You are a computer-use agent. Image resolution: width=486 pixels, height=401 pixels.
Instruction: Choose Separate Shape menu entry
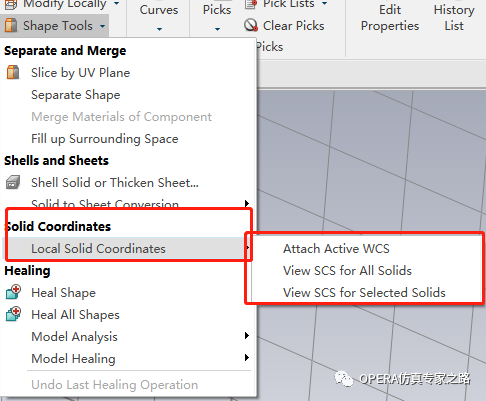point(75,95)
